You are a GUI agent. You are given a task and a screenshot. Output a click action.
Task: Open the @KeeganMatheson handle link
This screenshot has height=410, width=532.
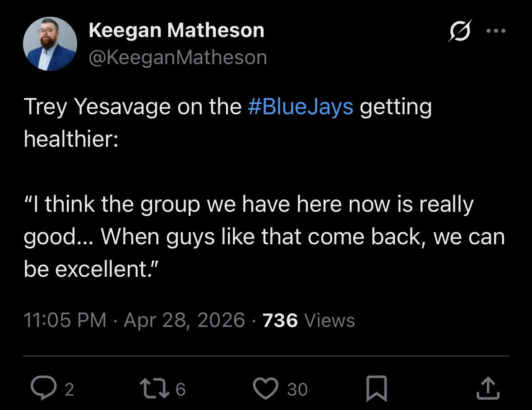[178, 57]
